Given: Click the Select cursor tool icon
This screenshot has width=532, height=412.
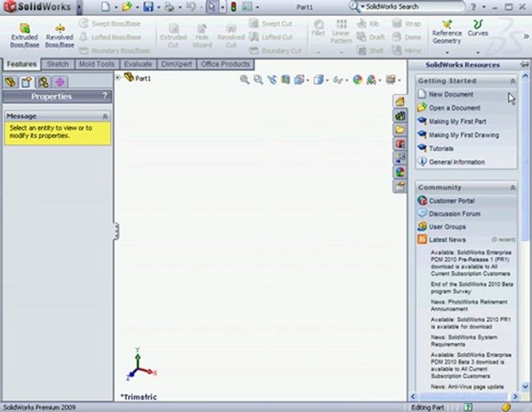Looking at the screenshot, I should coord(212,7).
